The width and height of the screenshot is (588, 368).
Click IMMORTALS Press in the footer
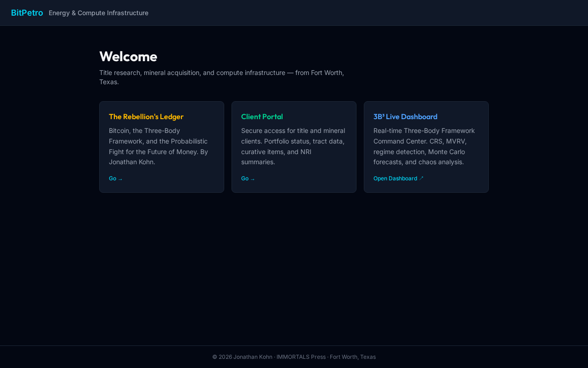301,357
